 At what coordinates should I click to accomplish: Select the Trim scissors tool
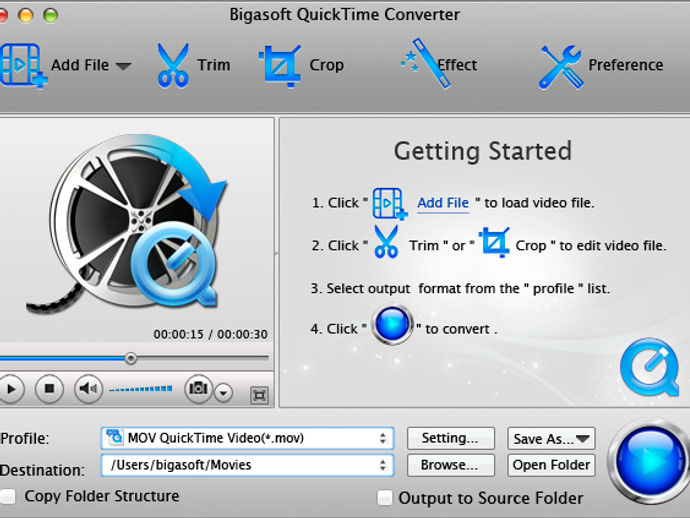coord(173,66)
